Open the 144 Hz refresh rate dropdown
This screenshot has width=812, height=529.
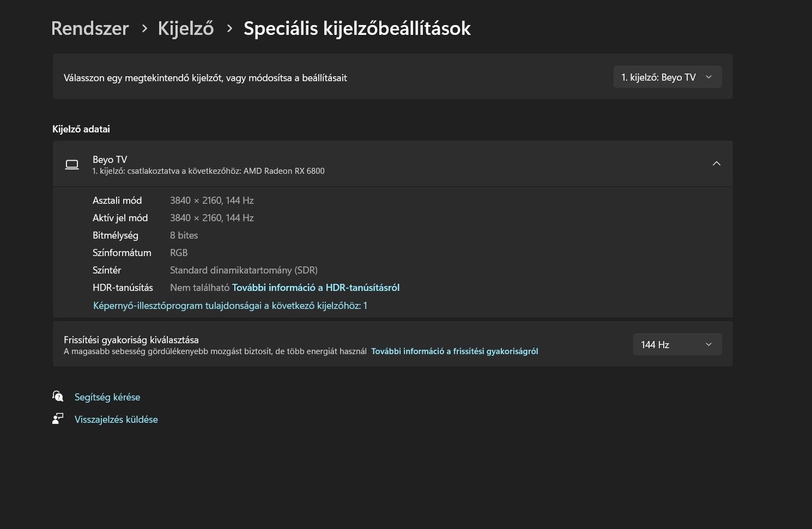677,344
